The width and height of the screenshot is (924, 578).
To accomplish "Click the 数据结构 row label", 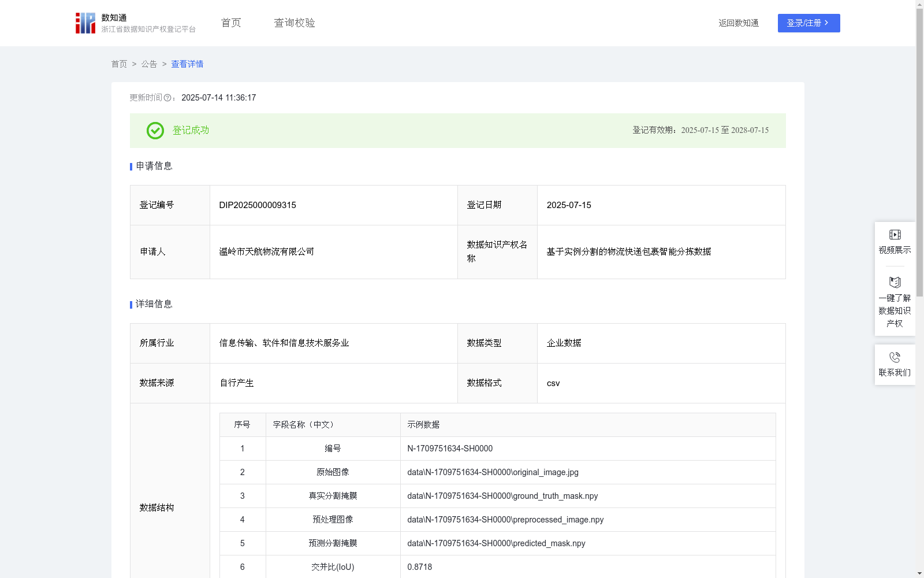I will (157, 508).
